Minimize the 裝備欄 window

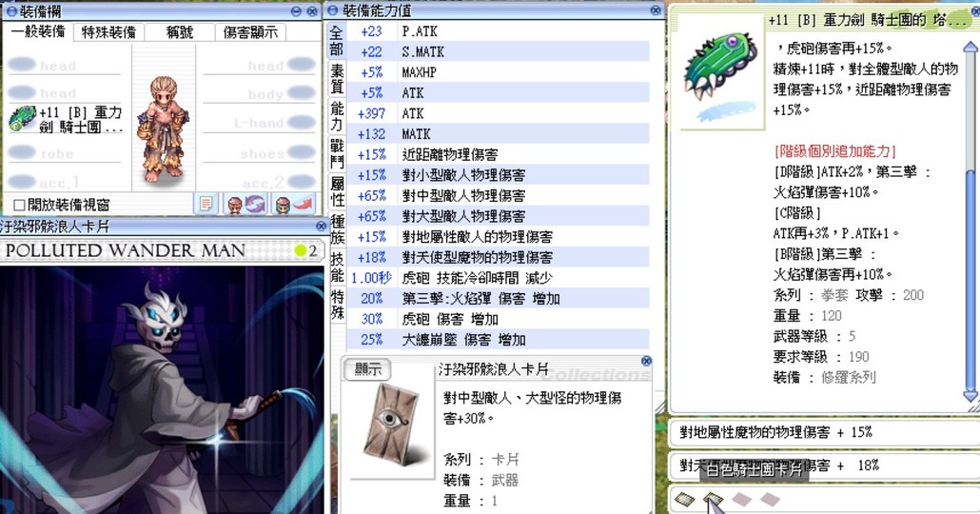tap(296, 10)
